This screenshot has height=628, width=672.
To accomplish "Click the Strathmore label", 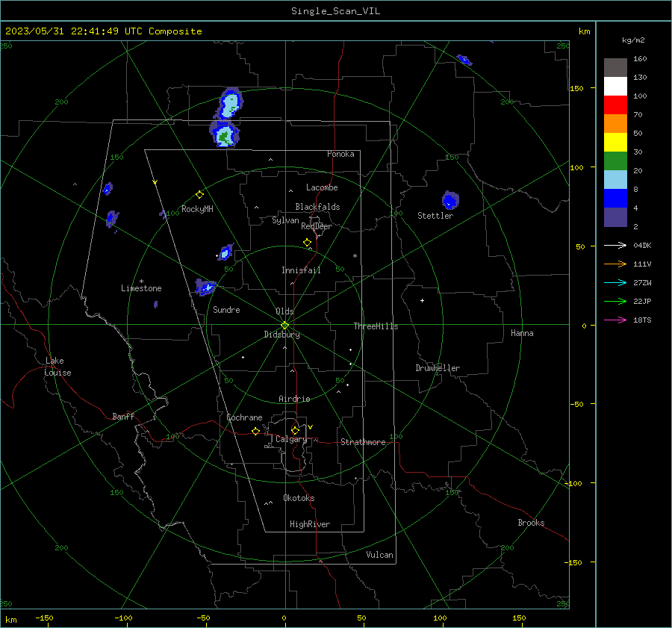I will (x=363, y=442).
